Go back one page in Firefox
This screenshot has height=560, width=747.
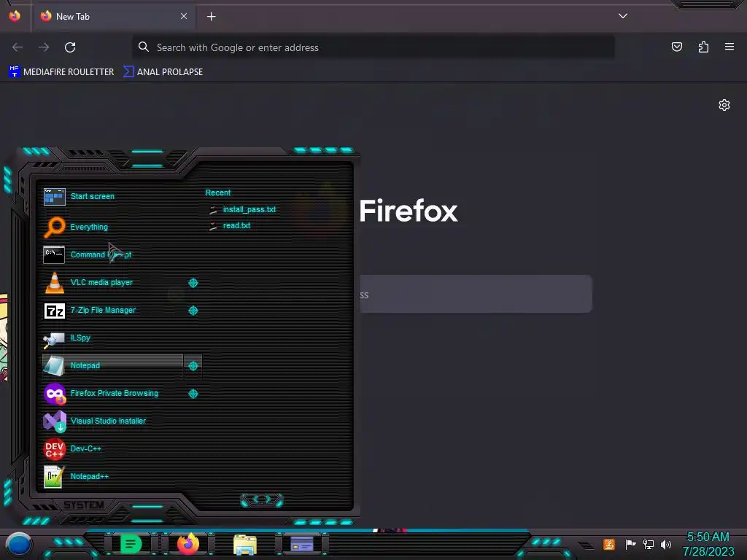click(18, 47)
